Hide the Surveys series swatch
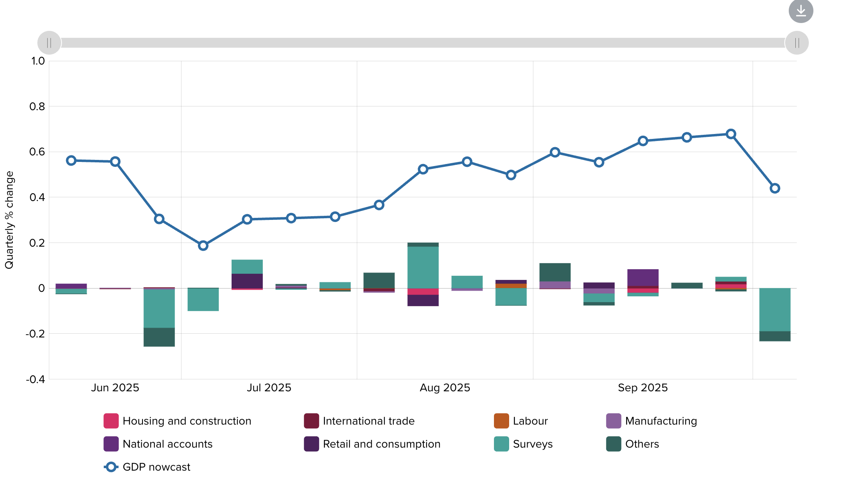 pyautogui.click(x=501, y=444)
